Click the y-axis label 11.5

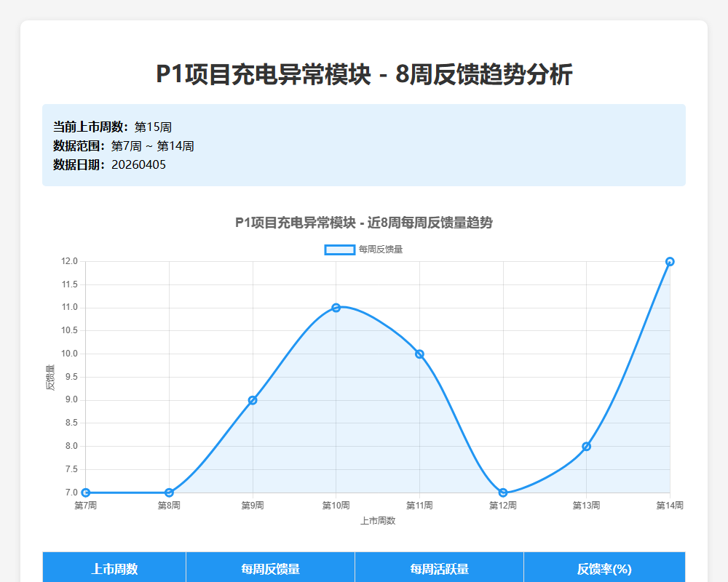coord(70,284)
